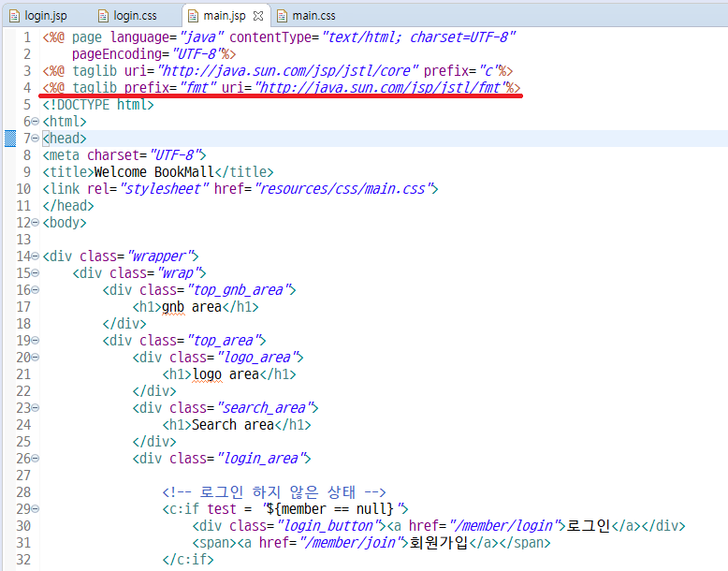This screenshot has height=571, width=728.
Task: Close the main.jsp tab
Action: point(258,16)
